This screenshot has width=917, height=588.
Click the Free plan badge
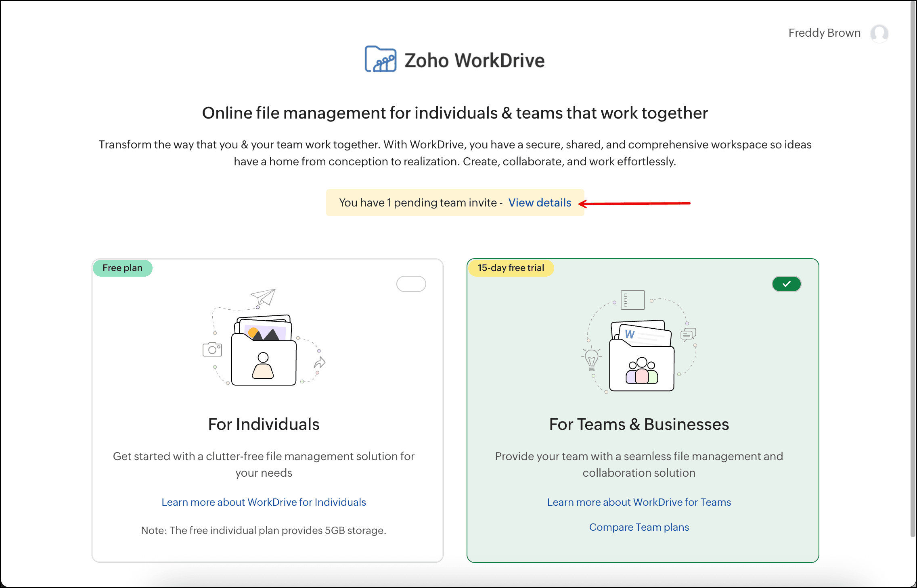(122, 268)
